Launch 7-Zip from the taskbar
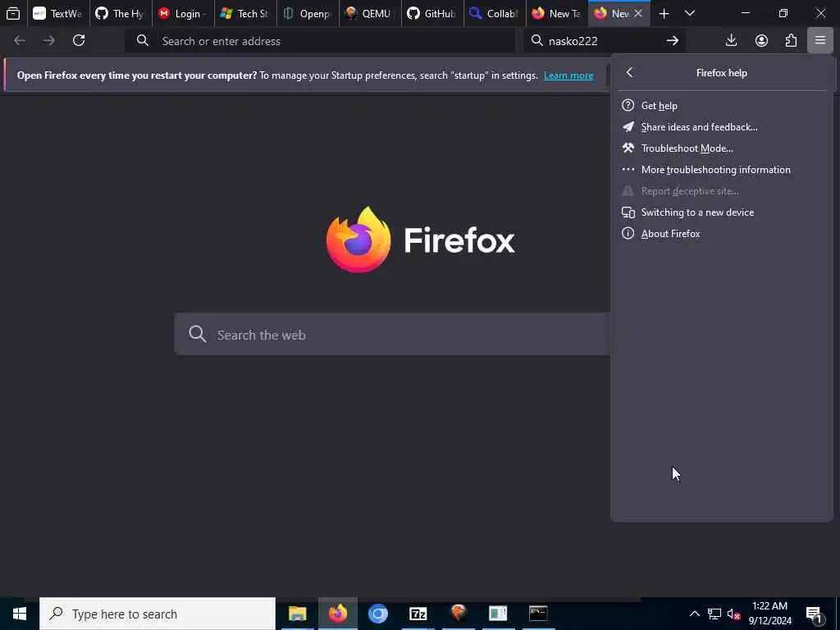This screenshot has width=840, height=630. click(418, 614)
